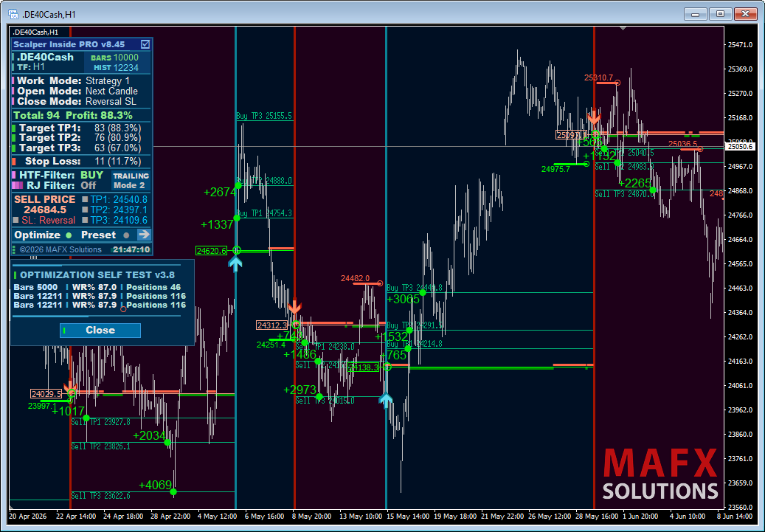
Task: Click the 24620.6 entry price label
Action: (211, 251)
